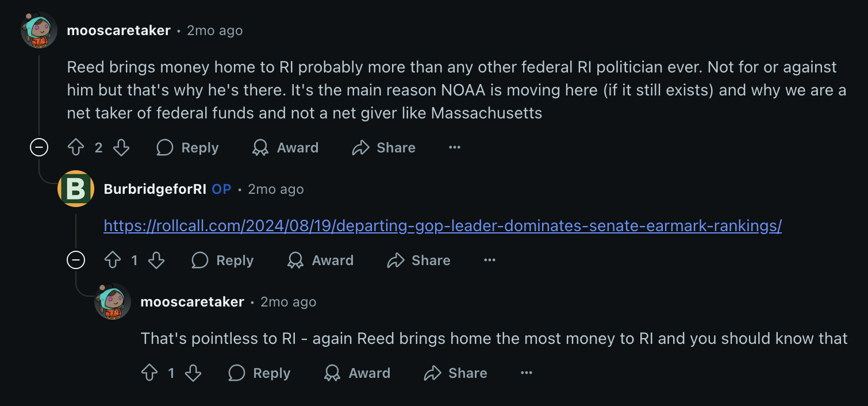
Task: Reply to mooscaretaker's top comment
Action: click(x=188, y=148)
